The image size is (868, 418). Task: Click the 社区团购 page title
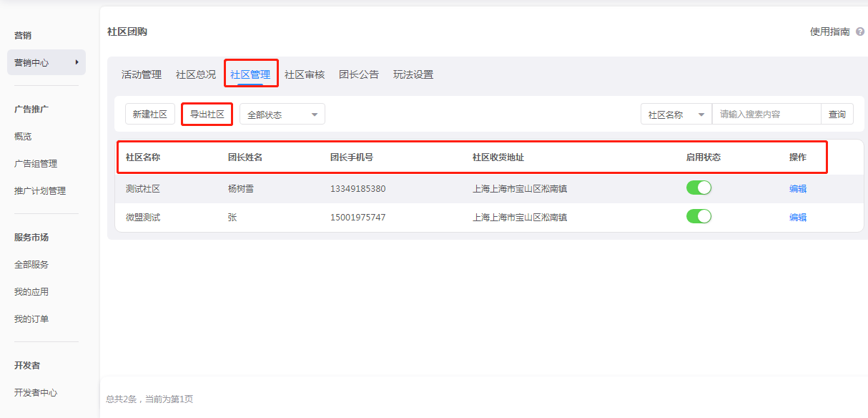127,31
